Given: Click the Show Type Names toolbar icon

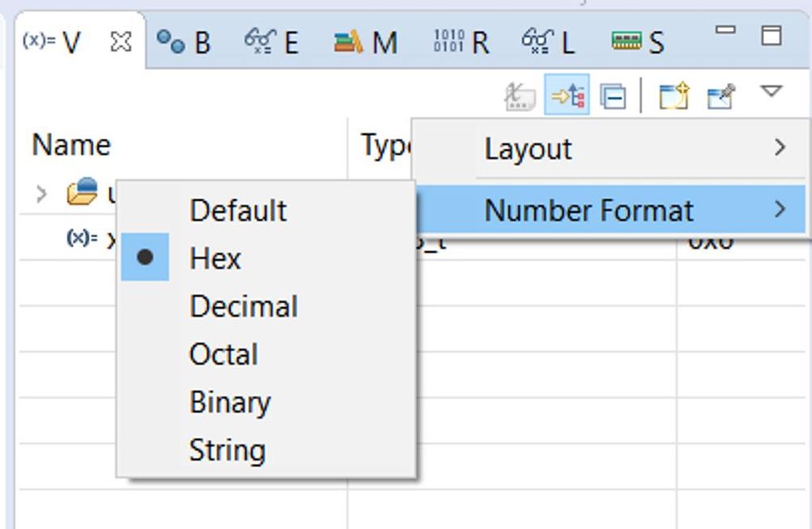Looking at the screenshot, I should [x=520, y=97].
